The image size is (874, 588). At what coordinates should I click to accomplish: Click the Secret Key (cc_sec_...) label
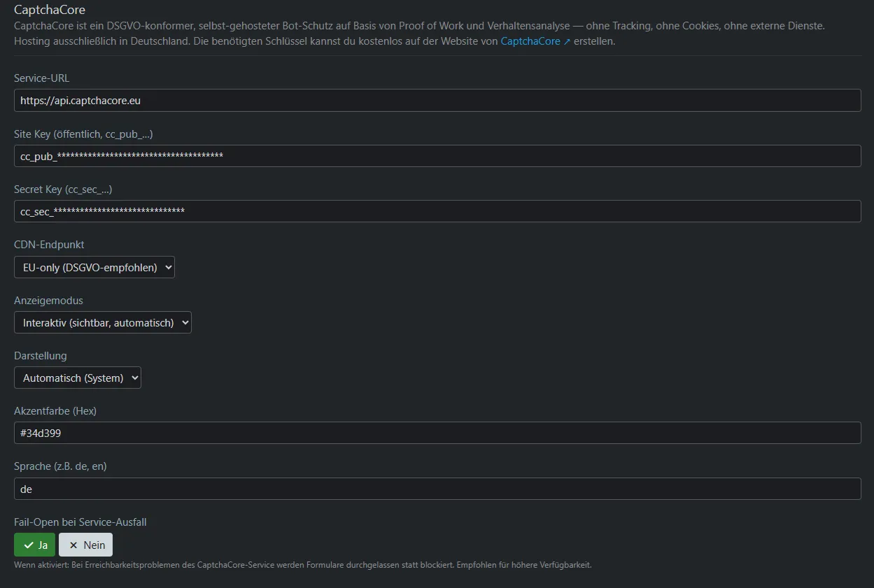coord(63,189)
